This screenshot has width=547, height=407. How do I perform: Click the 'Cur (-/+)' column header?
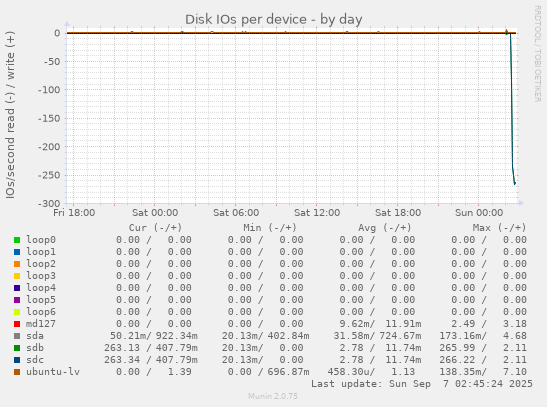155,228
